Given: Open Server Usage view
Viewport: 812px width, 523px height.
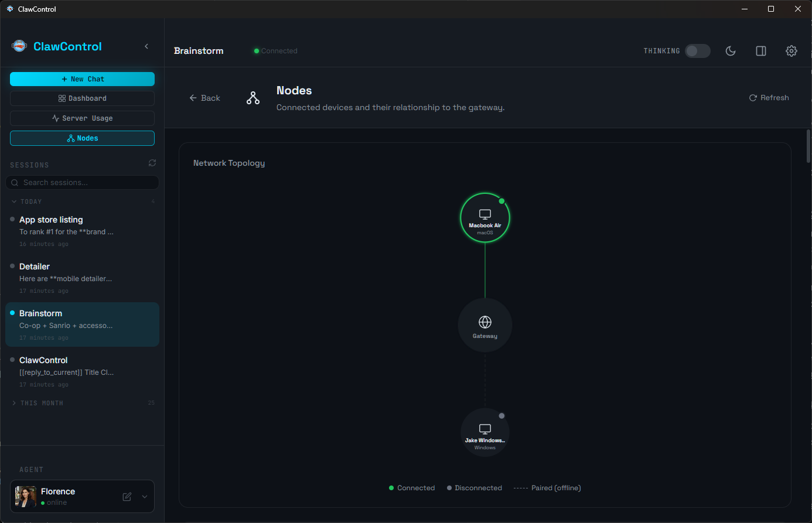Looking at the screenshot, I should [x=82, y=118].
